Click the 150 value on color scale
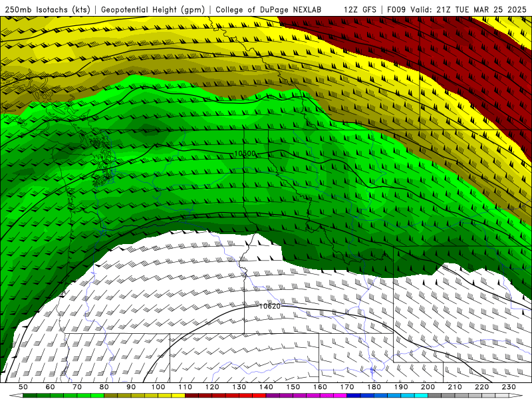This screenshot has height=399, width=532. (x=293, y=387)
